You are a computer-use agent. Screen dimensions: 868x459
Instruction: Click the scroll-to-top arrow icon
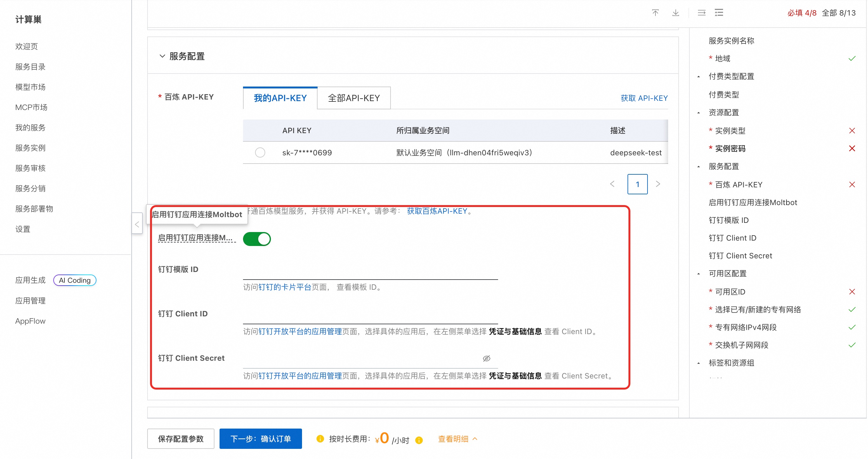pos(655,13)
